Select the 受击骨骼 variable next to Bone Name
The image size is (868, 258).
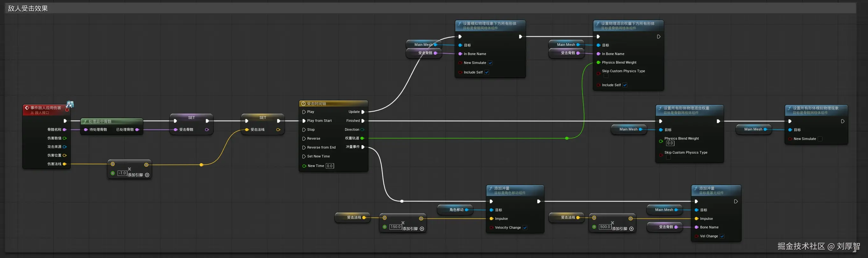click(665, 227)
